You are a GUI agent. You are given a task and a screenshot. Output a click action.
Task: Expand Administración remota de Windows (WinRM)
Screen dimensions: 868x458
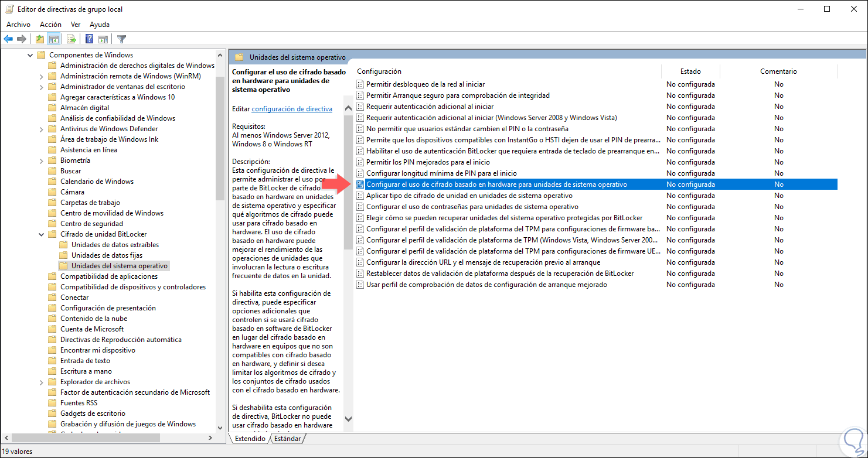[42, 76]
